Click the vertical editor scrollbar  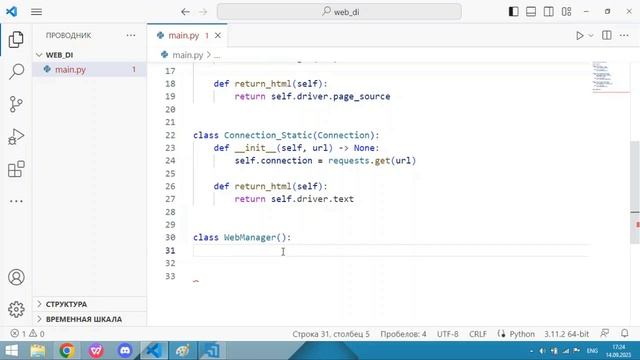pyautogui.click(x=635, y=193)
